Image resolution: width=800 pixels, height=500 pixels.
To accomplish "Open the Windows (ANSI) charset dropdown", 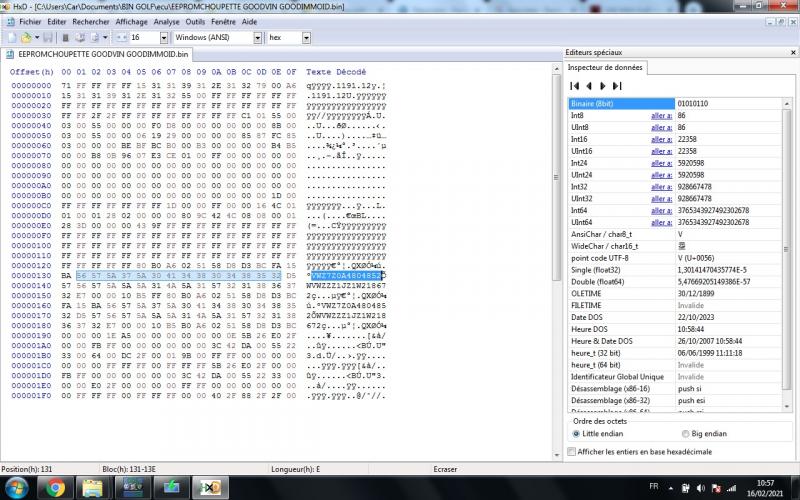I will point(258,38).
